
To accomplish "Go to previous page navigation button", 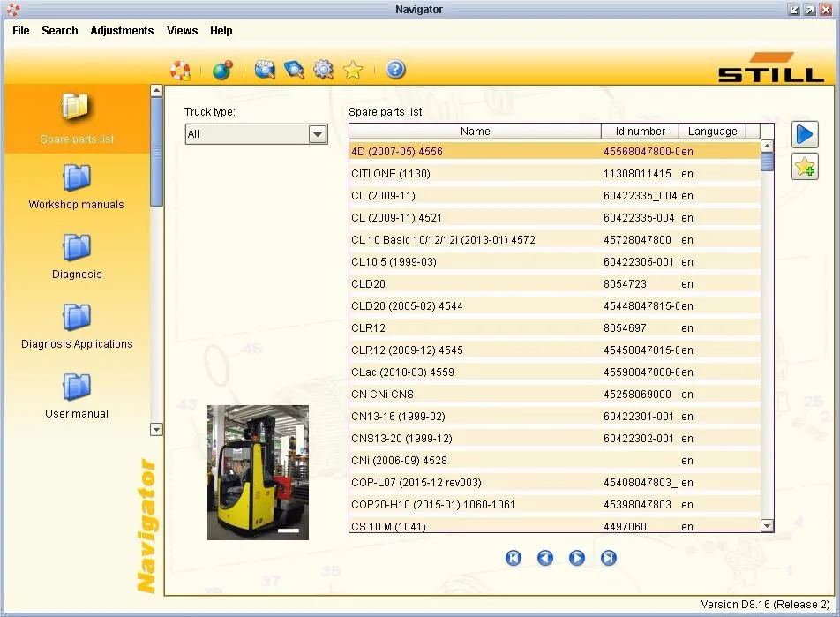I will (544, 558).
